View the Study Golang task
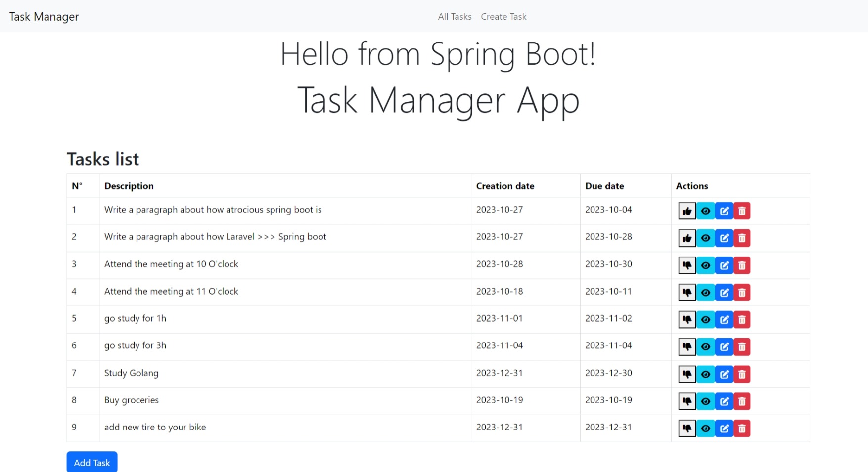This screenshot has height=472, width=868. click(x=706, y=374)
